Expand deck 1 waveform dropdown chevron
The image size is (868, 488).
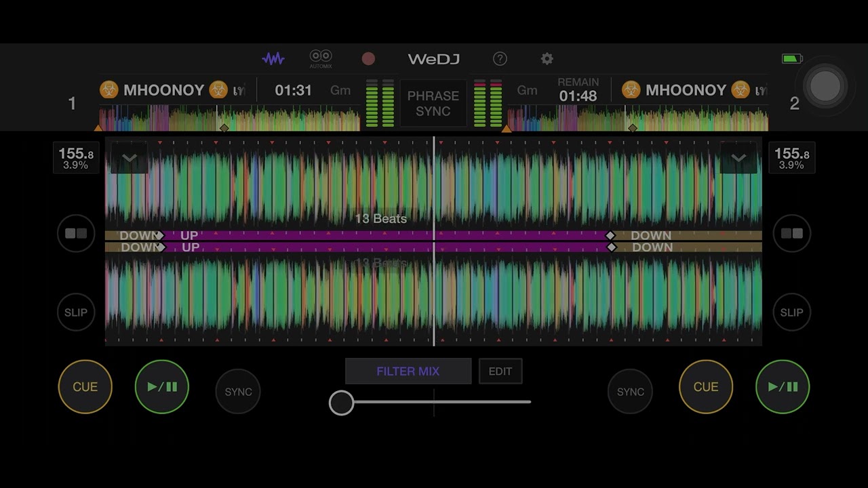click(x=129, y=159)
